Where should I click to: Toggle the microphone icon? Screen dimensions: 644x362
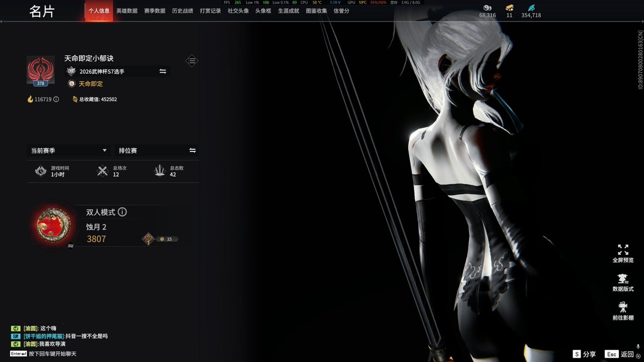638,347
